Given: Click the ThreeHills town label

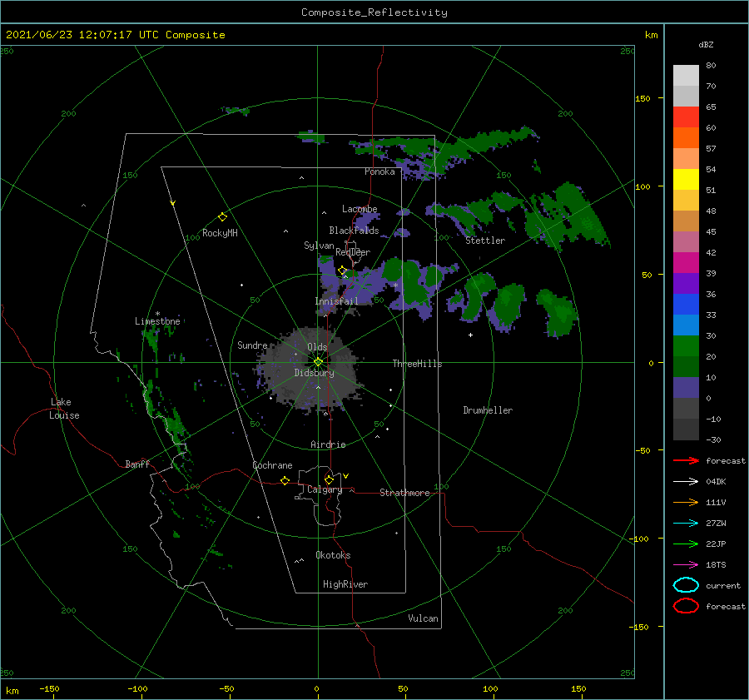Looking at the screenshot, I should (417, 364).
